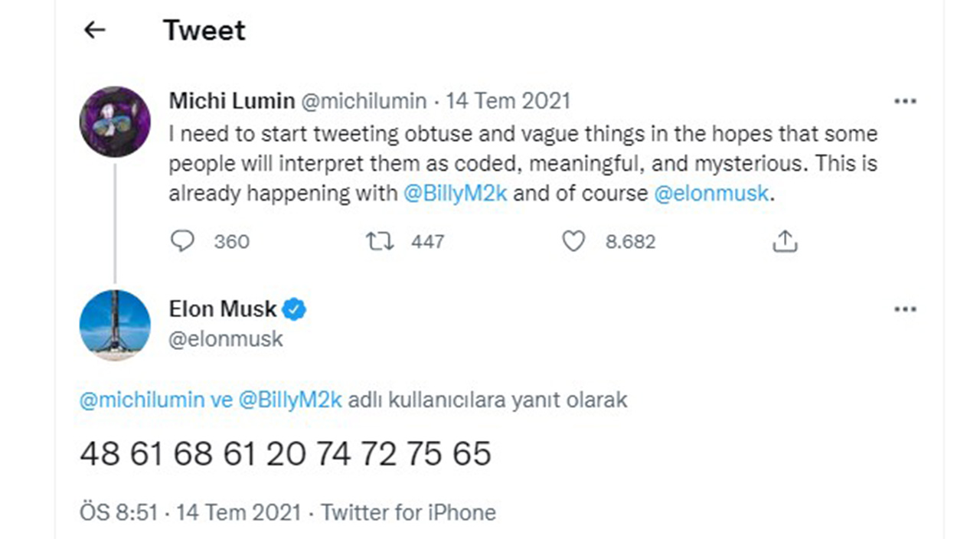This screenshot has height=539, width=980.
Task: Click the back arrow icon
Action: [x=94, y=31]
